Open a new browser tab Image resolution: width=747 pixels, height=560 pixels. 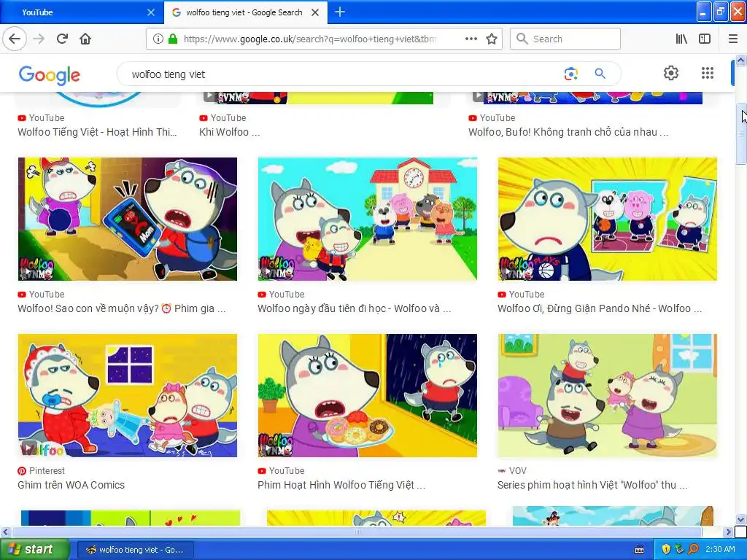coord(340,12)
